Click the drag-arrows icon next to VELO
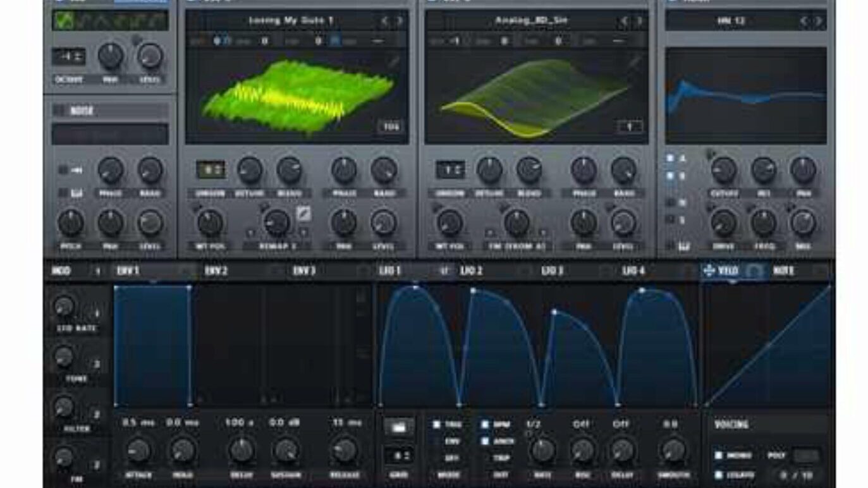Screen dimensions: 868x488 click(709, 271)
